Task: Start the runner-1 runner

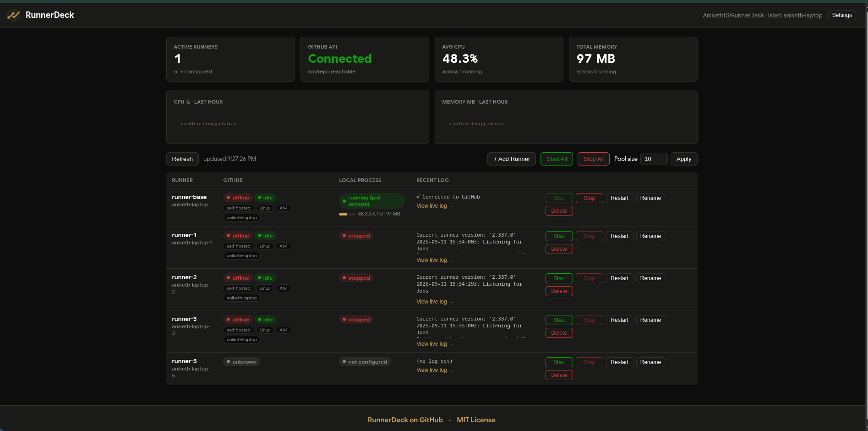Action: pos(559,236)
